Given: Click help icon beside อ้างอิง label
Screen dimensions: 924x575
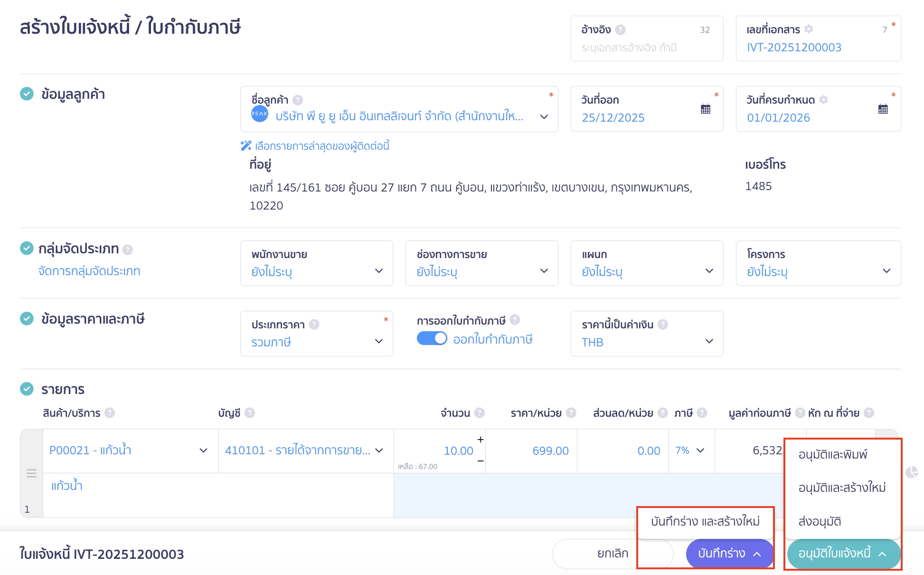Looking at the screenshot, I should 620,29.
